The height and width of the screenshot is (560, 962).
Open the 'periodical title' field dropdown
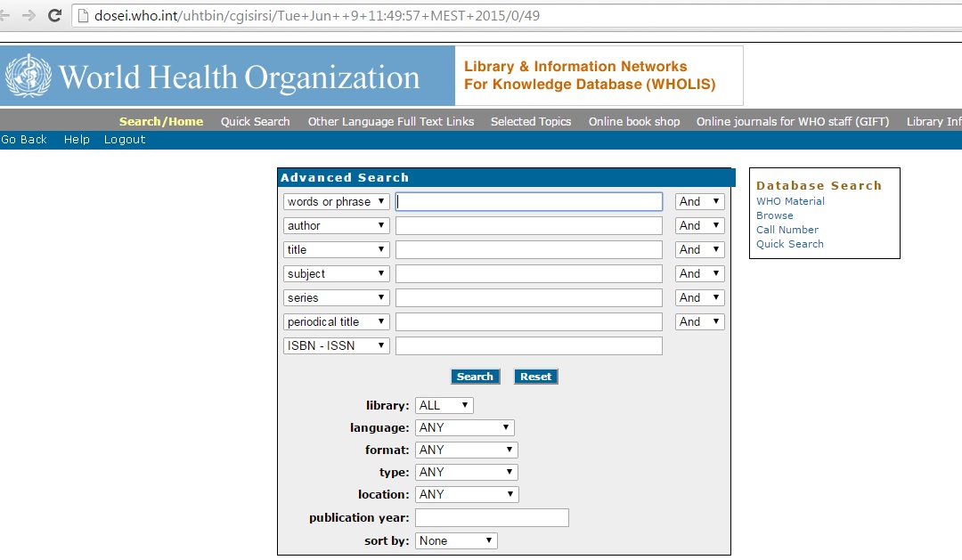(336, 321)
